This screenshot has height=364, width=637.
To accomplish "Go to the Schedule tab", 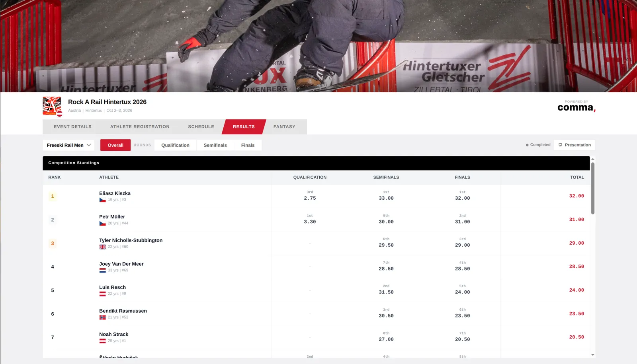I will [x=201, y=127].
